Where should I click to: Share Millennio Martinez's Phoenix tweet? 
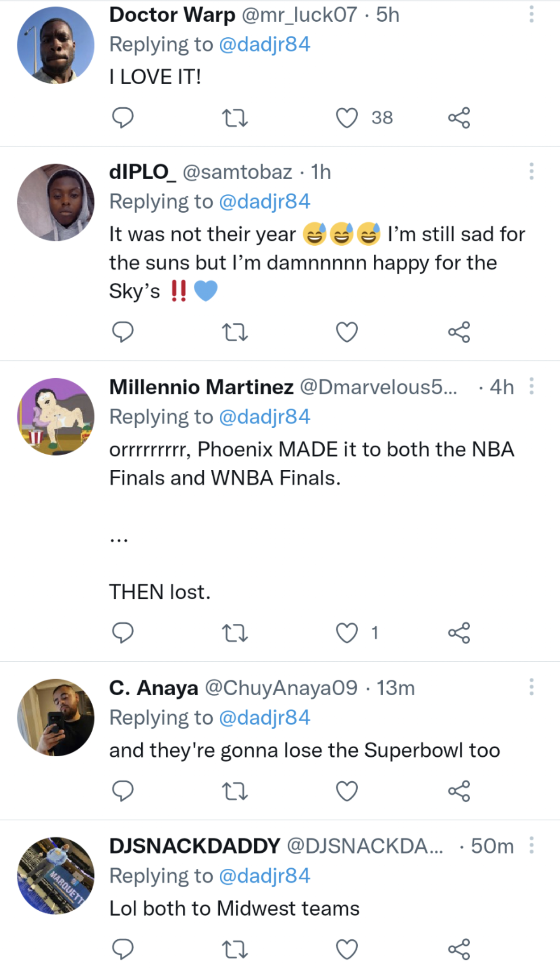tap(459, 633)
